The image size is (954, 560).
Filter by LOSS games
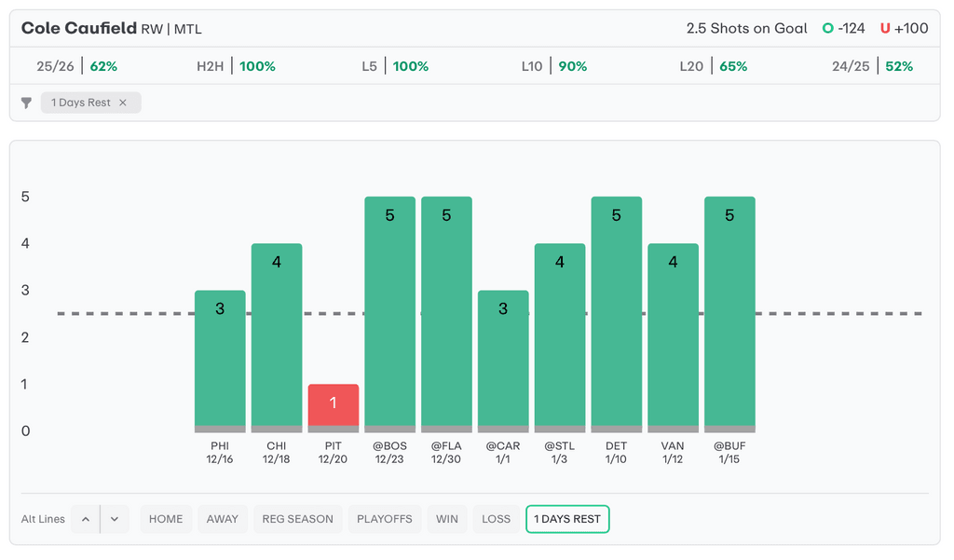tap(496, 519)
